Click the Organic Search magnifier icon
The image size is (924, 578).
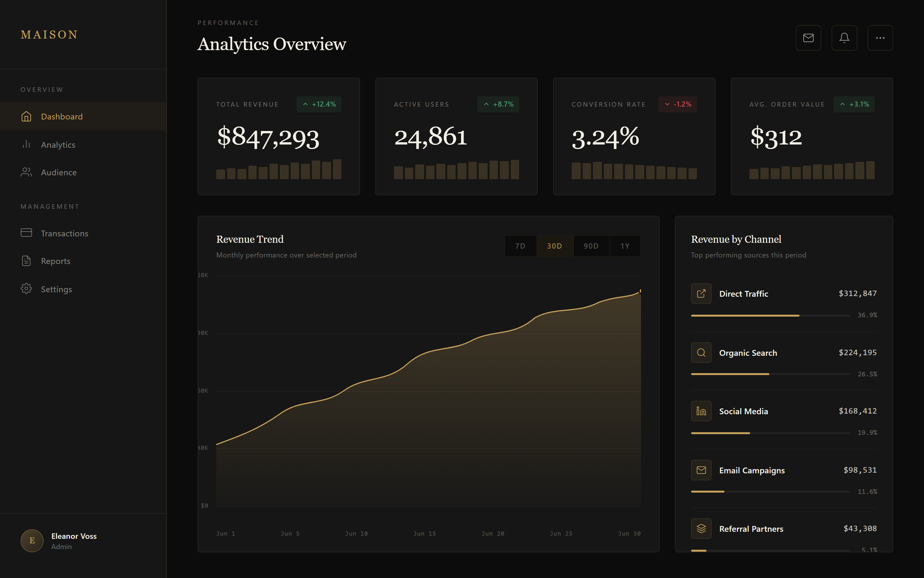pos(701,353)
